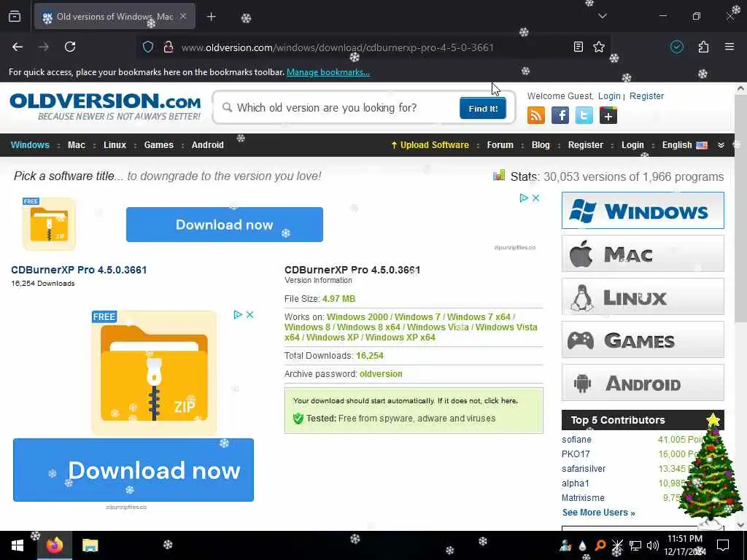Open CDBurnerXP Pro 4.5.0.3661 title link
The height and width of the screenshot is (560, 747).
(x=79, y=270)
